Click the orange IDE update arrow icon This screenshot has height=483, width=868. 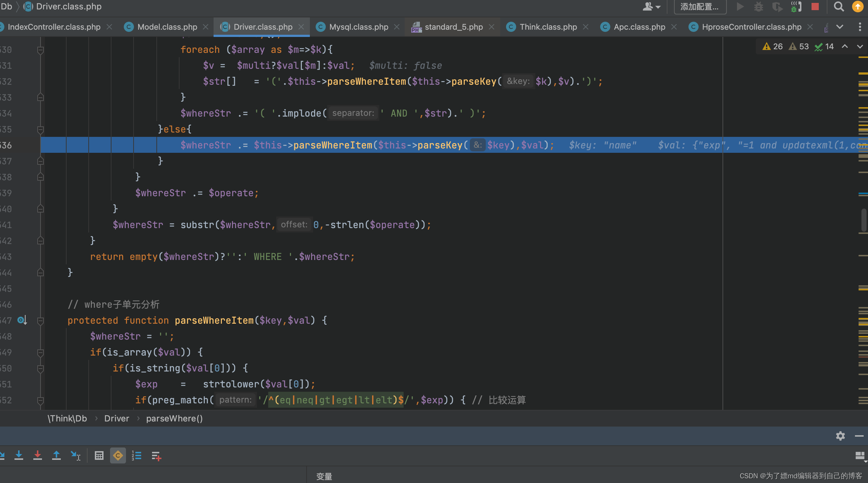click(x=858, y=7)
